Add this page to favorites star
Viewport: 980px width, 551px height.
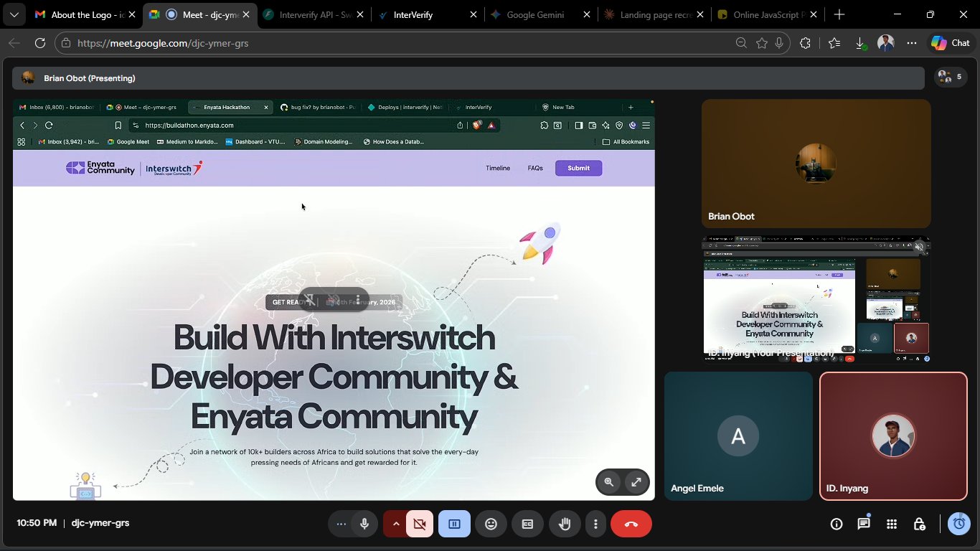coord(761,43)
